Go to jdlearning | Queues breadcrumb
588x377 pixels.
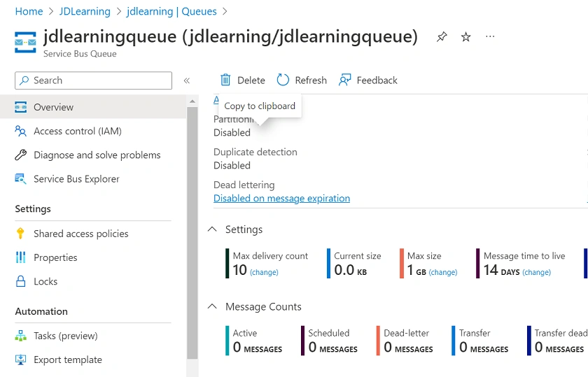pos(171,11)
